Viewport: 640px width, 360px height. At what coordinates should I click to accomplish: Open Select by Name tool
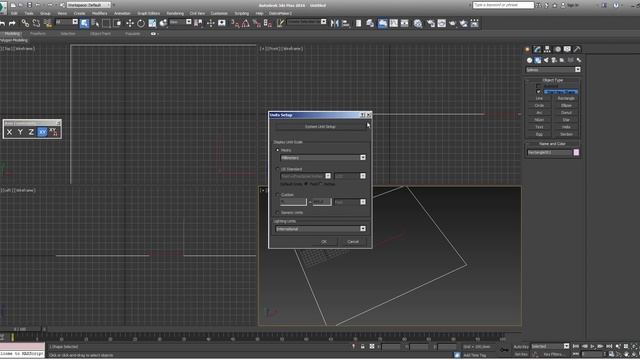(96, 23)
